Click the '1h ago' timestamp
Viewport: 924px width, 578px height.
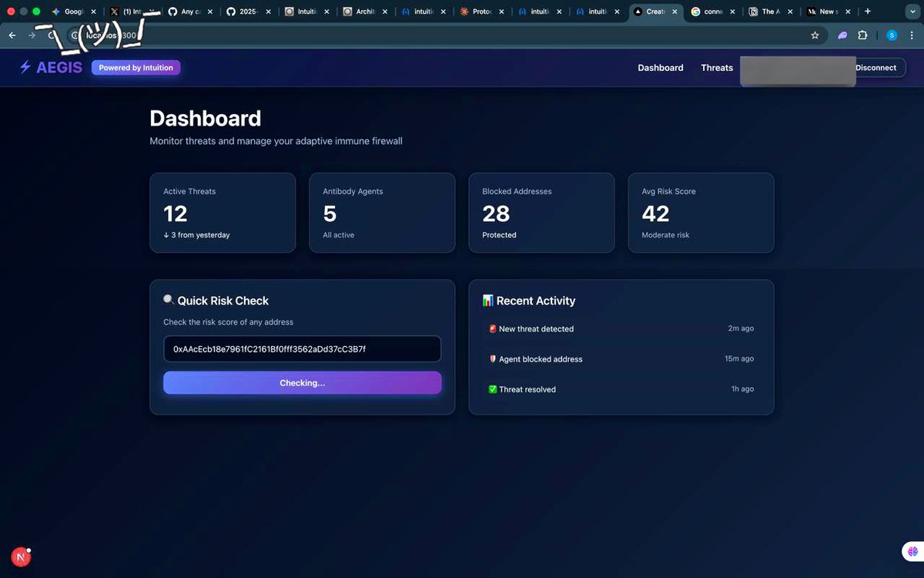pos(742,389)
